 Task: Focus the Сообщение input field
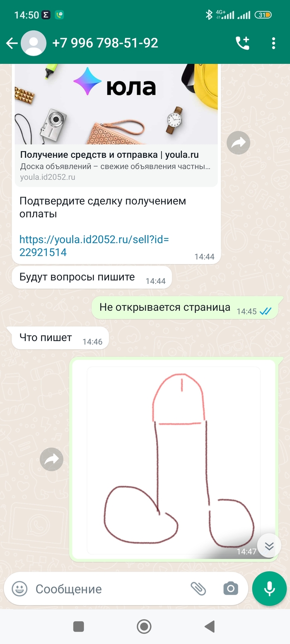pos(110,589)
